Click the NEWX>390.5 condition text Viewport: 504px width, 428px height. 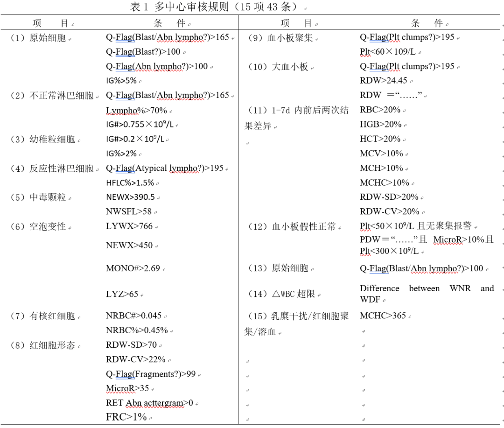[x=130, y=197]
